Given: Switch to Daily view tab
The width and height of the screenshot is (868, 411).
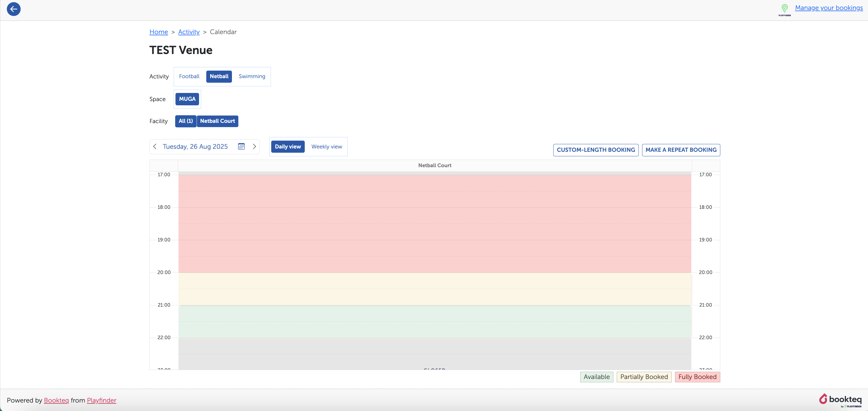Looking at the screenshot, I should (x=288, y=147).
